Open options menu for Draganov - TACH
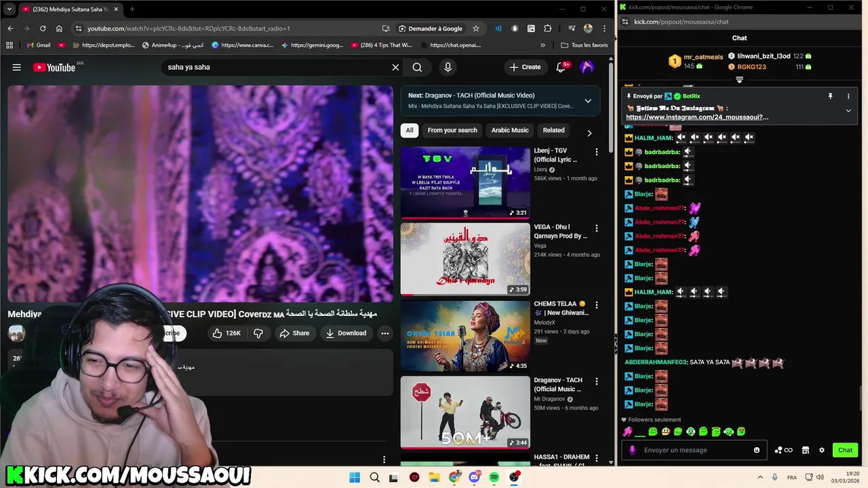Image resolution: width=868 pixels, height=488 pixels. point(597,382)
